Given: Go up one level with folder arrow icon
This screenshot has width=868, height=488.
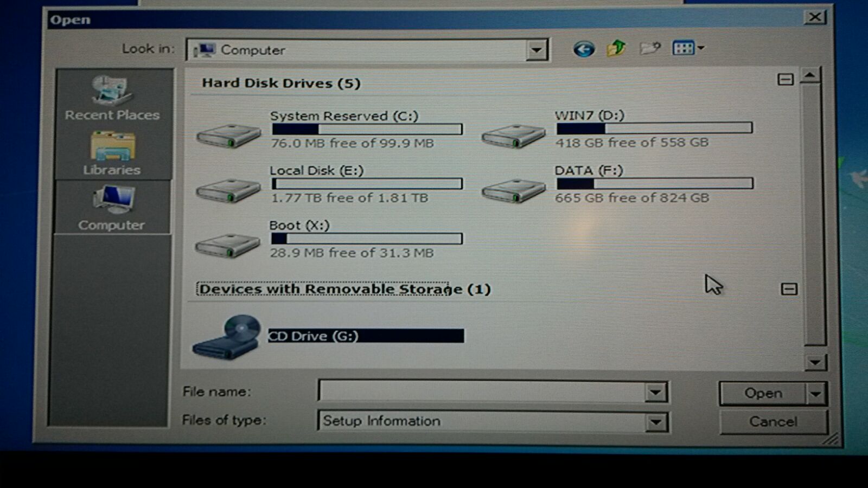Looking at the screenshot, I should [x=616, y=48].
